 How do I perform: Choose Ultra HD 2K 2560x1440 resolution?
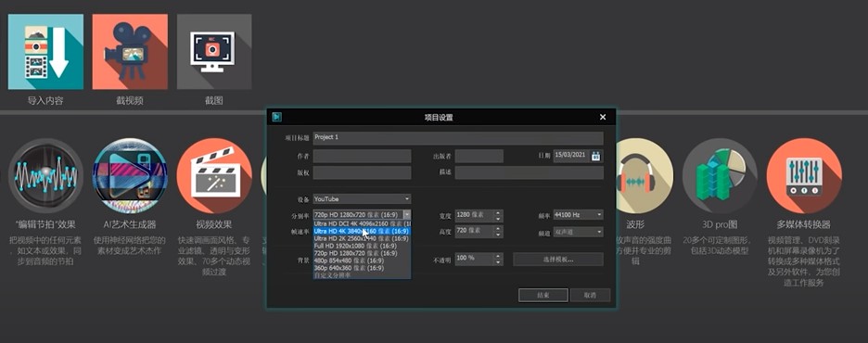coord(362,238)
